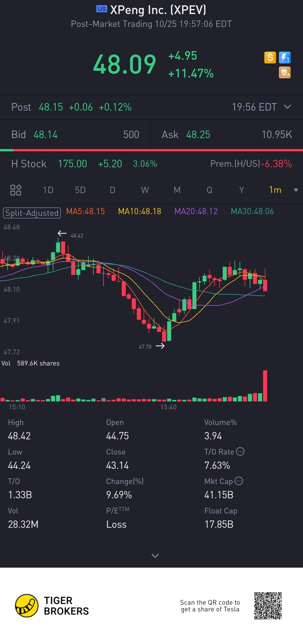Tap the +11.47% change value
Image resolution: width=303 pixels, height=644 pixels.
(191, 74)
